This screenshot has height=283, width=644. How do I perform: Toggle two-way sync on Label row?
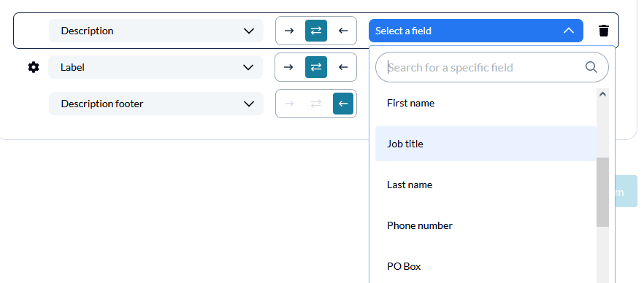[x=316, y=67]
